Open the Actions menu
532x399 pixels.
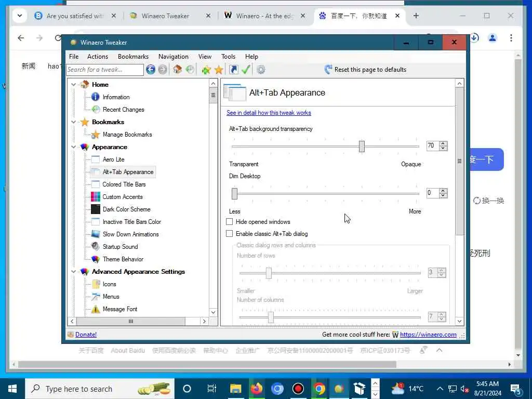click(98, 57)
